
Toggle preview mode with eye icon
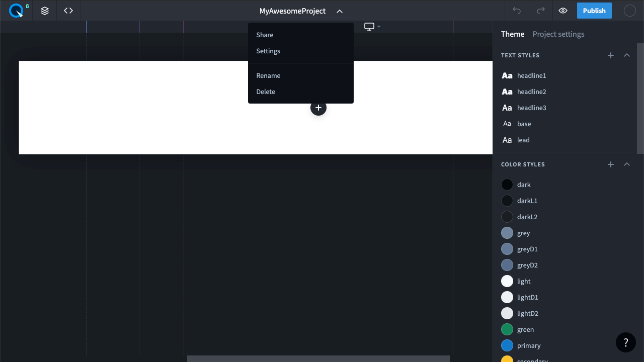pyautogui.click(x=563, y=11)
